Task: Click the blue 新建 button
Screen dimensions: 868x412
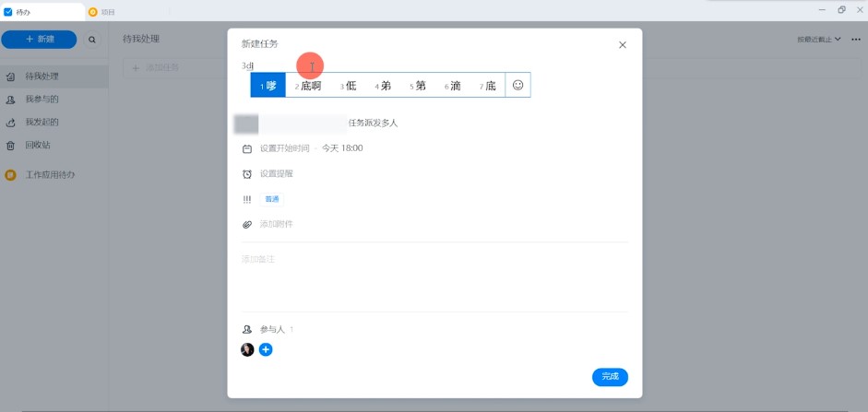Action: click(39, 40)
